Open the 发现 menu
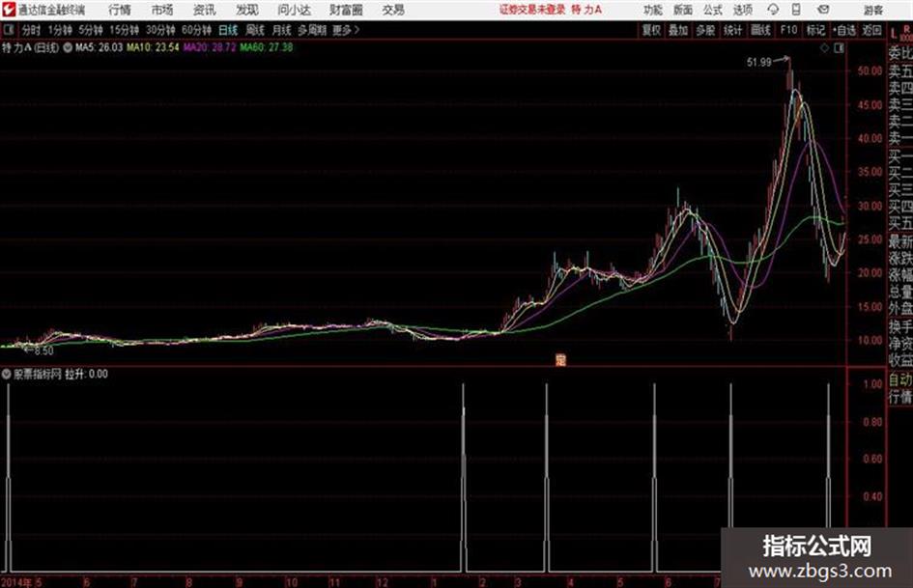The height and width of the screenshot is (588, 913). click(247, 10)
